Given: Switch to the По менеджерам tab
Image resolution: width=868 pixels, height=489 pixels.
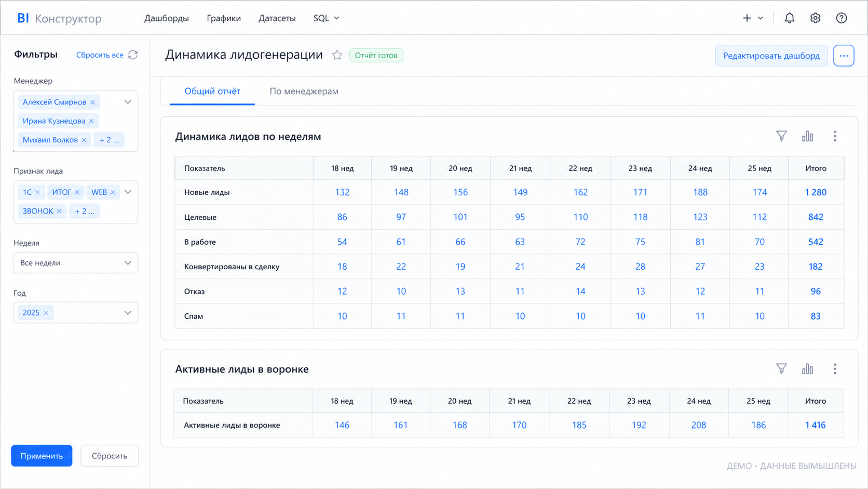Looking at the screenshot, I should [x=304, y=91].
